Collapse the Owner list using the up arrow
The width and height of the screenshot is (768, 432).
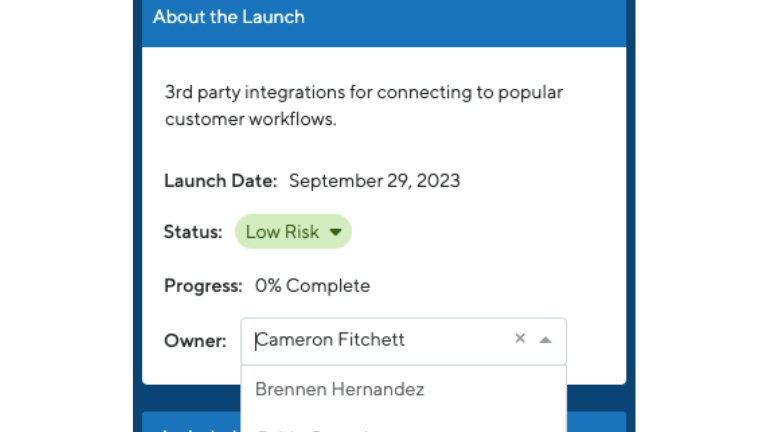(x=545, y=340)
